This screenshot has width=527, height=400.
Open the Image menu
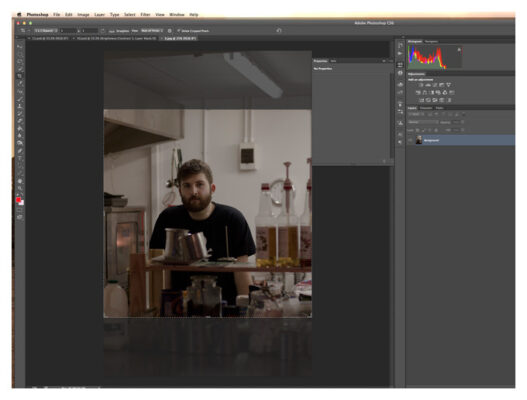(x=83, y=15)
